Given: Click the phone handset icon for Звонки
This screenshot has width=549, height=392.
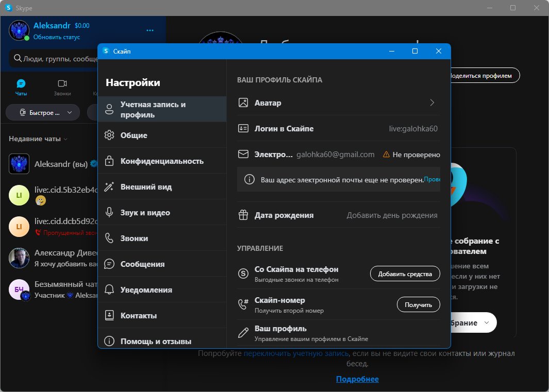Looking at the screenshot, I should (109, 238).
